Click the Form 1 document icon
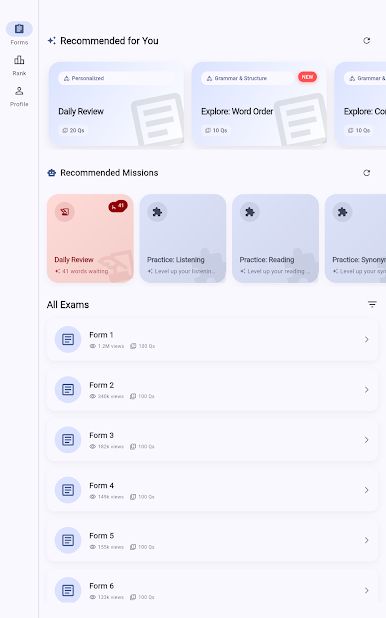 tap(68, 339)
